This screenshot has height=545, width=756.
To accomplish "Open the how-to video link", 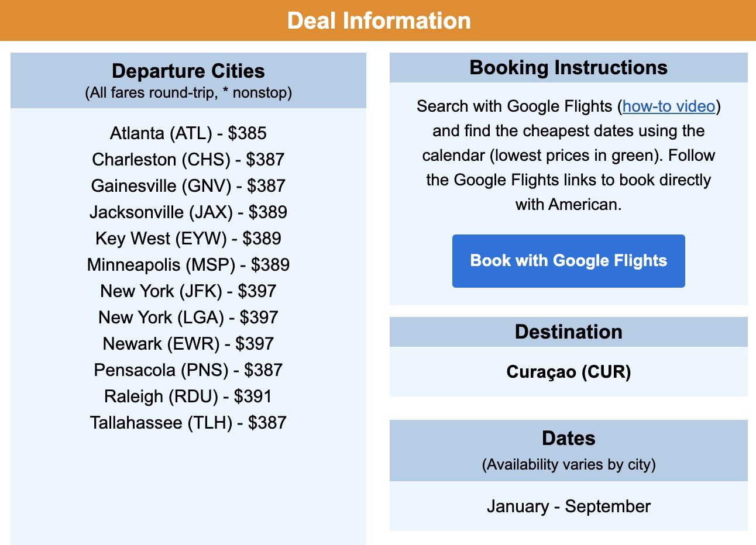I will tap(668, 106).
